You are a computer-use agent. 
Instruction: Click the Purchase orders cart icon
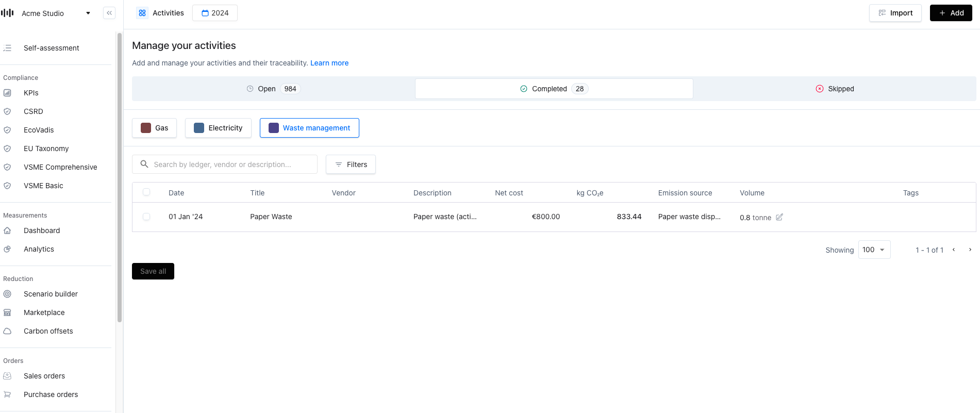(x=7, y=394)
